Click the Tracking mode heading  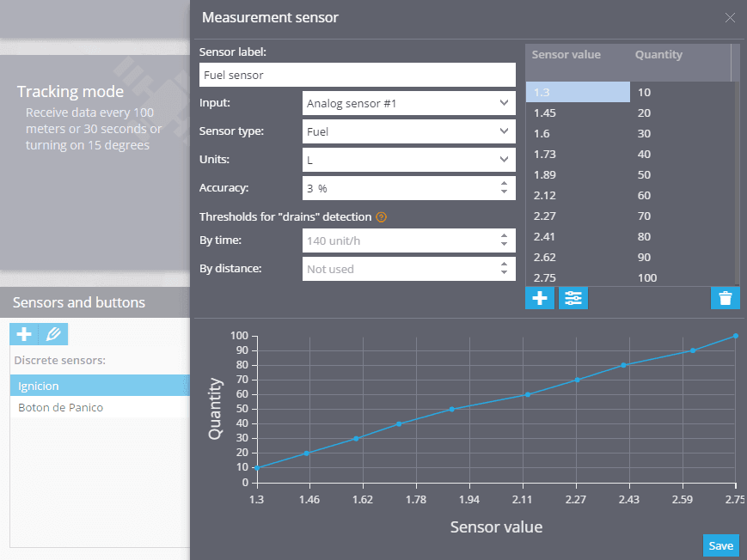click(x=70, y=91)
